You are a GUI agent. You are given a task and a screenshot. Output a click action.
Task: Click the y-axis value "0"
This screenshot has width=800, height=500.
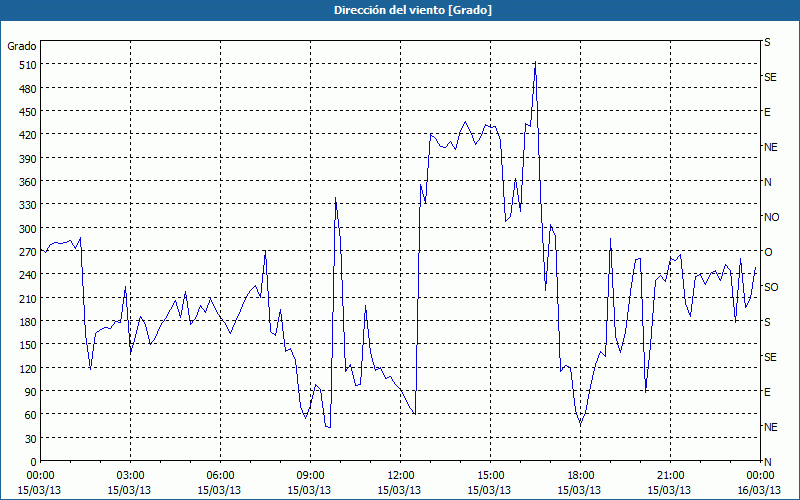click(x=34, y=462)
